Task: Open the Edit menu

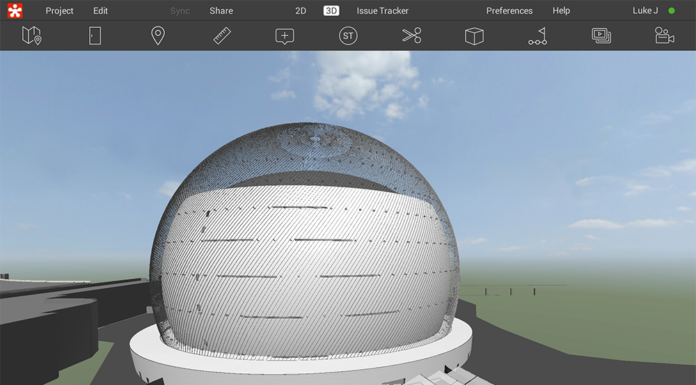Action: click(x=100, y=11)
